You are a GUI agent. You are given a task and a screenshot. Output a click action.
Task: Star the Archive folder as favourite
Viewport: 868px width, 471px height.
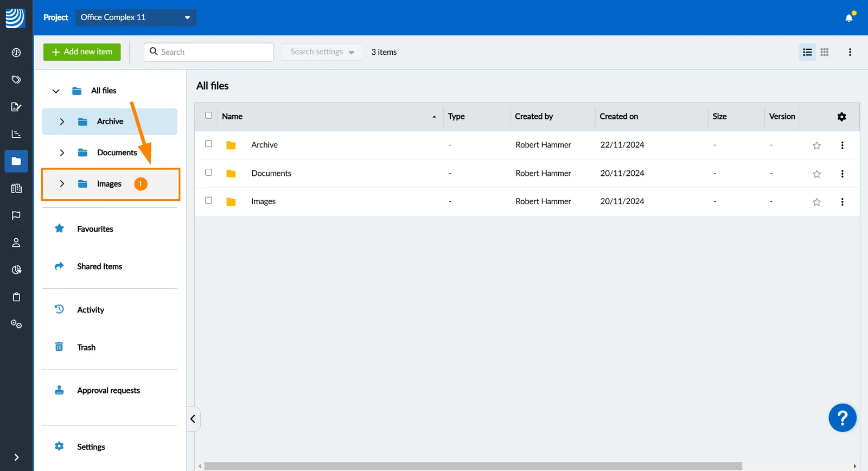point(816,145)
